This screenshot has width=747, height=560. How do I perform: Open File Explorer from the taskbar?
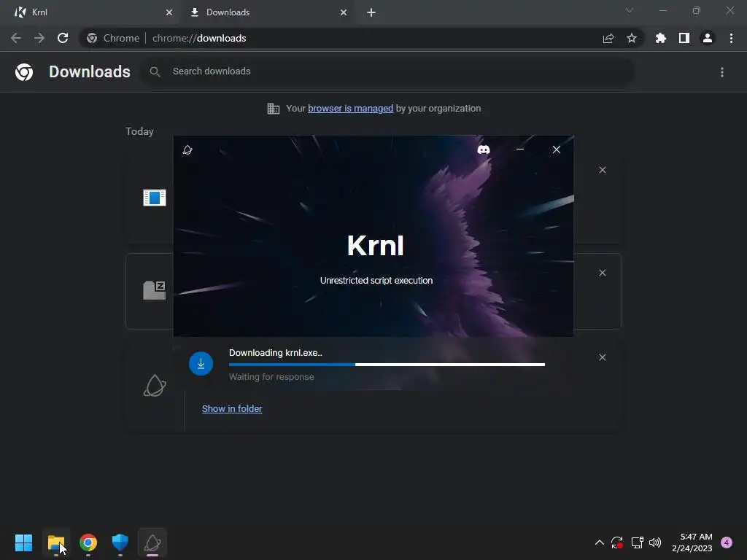(x=56, y=542)
